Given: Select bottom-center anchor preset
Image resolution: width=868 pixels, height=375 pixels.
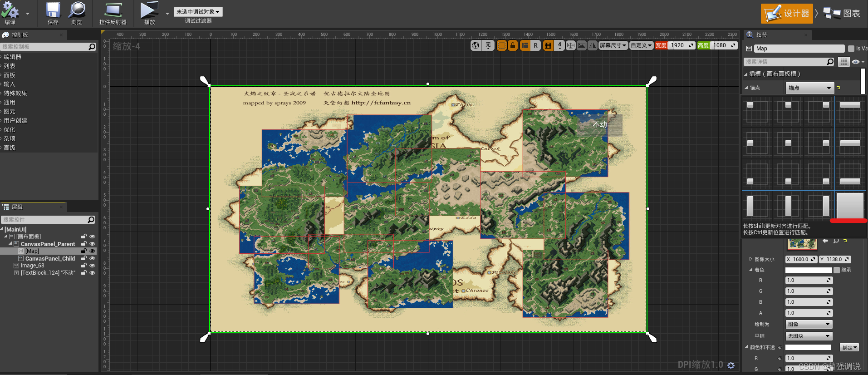Looking at the screenshot, I should [x=788, y=174].
